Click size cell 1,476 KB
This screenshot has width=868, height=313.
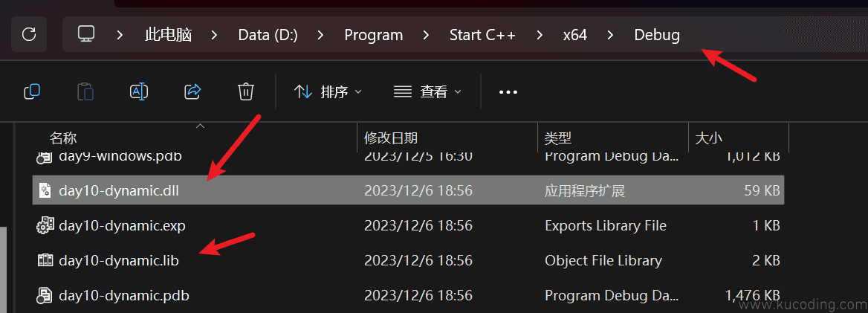click(753, 296)
